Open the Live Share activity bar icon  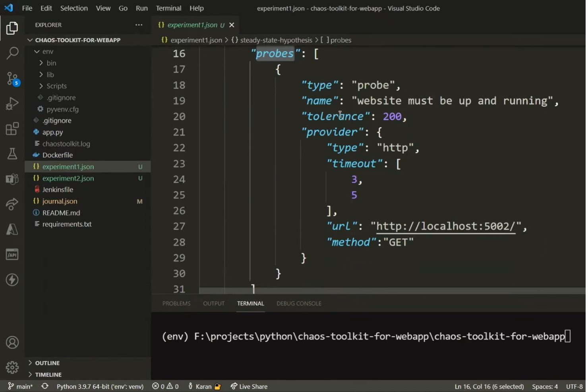click(x=12, y=204)
